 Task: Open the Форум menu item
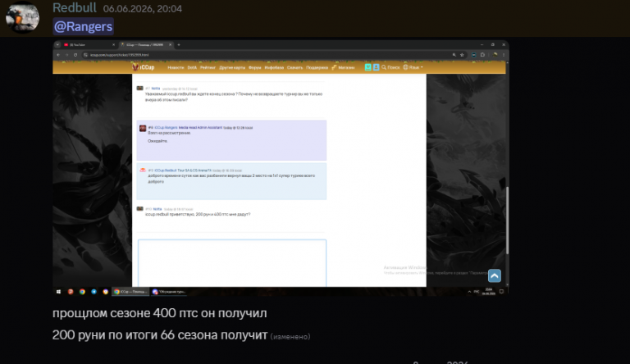(255, 67)
